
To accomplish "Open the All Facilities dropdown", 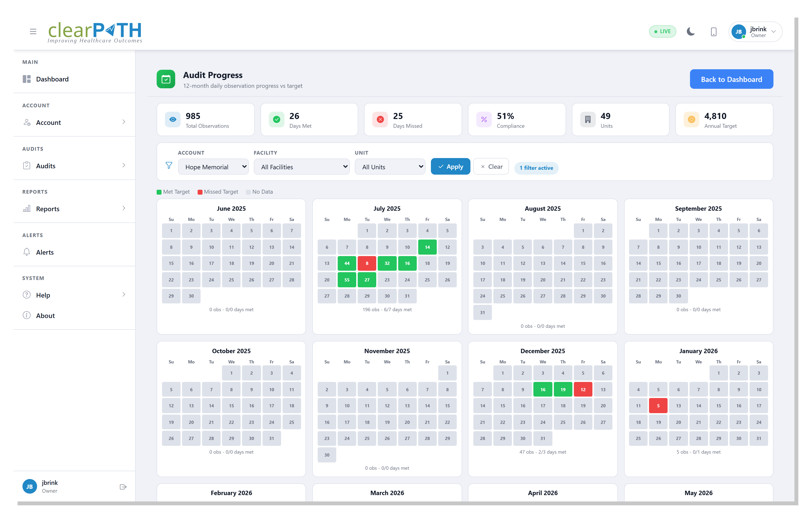I will point(302,167).
